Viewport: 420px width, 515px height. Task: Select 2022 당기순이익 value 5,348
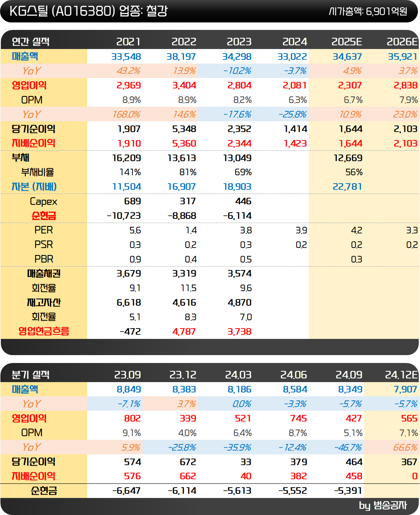184,129
